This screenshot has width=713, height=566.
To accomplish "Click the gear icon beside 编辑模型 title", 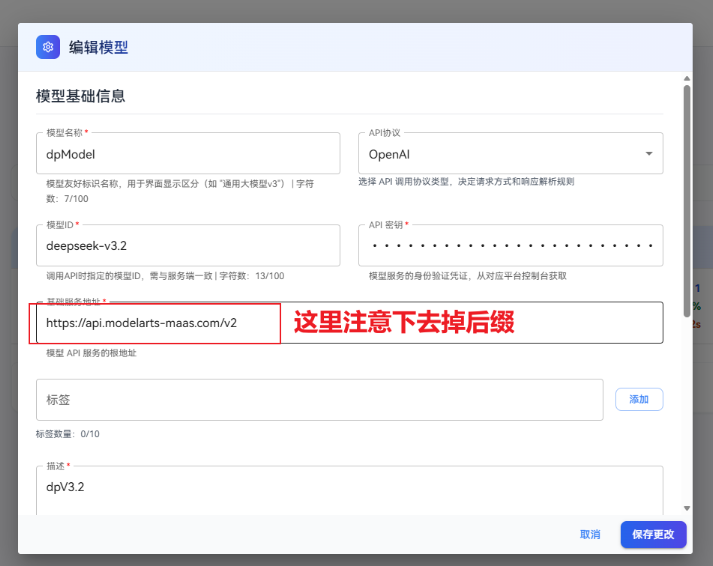I will 48,47.
